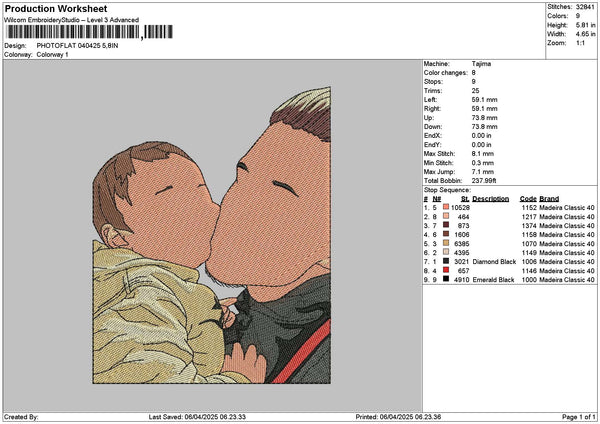Click the 'Brand' column header
Screen dimensions: 600x424
coord(549,199)
